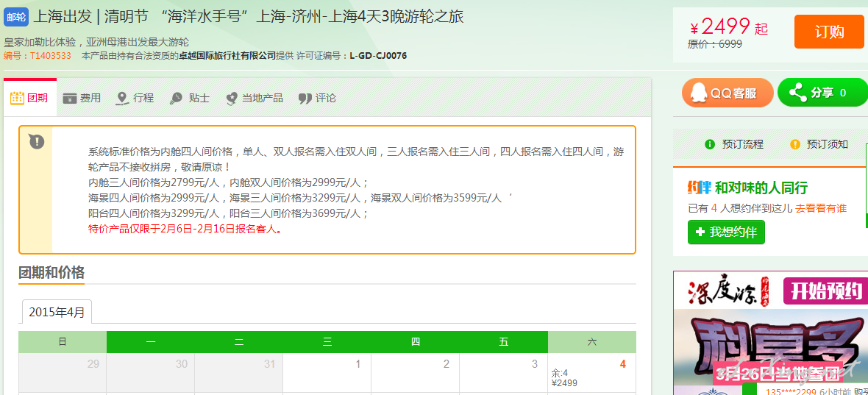The width and height of the screenshot is (868, 395).
Task: Click the 行程 map pin icon
Action: pos(122,99)
